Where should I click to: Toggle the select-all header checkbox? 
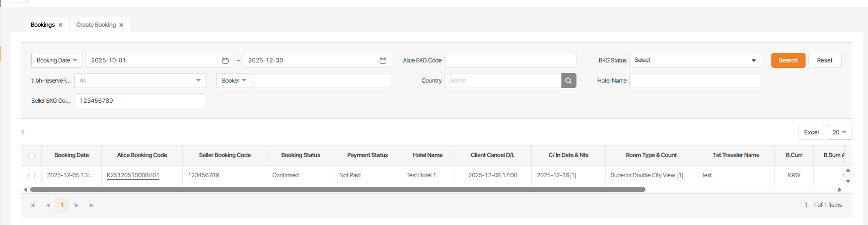click(31, 156)
